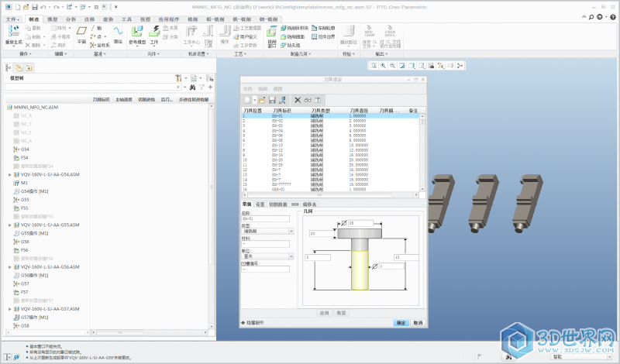
Task: Expand the VQV-160V-L-SJ-AA-G54.ASM tree node
Action: (x=10, y=175)
